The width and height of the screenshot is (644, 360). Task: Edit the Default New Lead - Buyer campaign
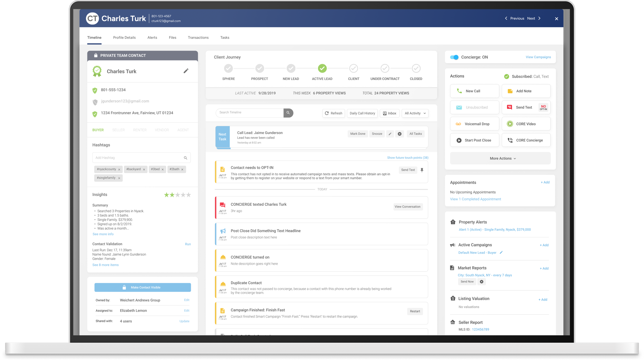coord(501,252)
